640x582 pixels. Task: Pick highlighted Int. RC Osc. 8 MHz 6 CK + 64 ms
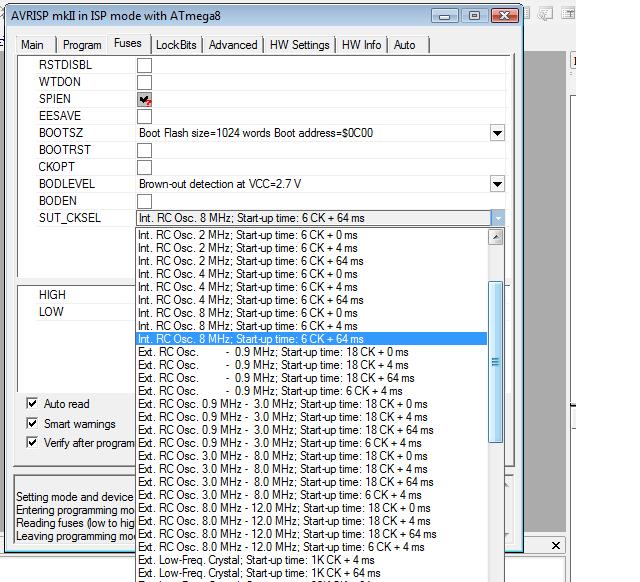(x=311, y=339)
